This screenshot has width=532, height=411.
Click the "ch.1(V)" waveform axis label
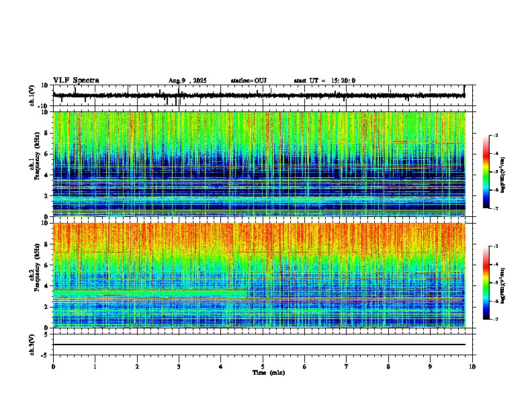[x=32, y=95]
